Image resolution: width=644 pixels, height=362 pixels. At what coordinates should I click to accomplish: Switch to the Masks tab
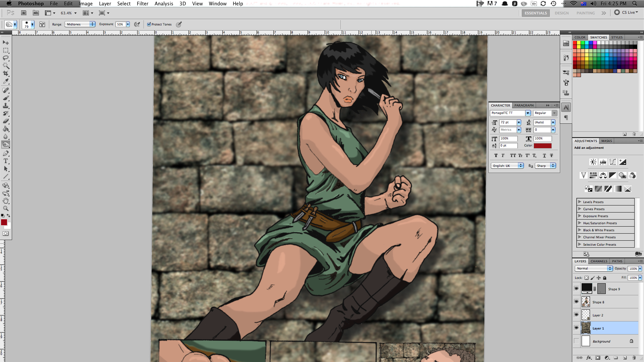(606, 141)
